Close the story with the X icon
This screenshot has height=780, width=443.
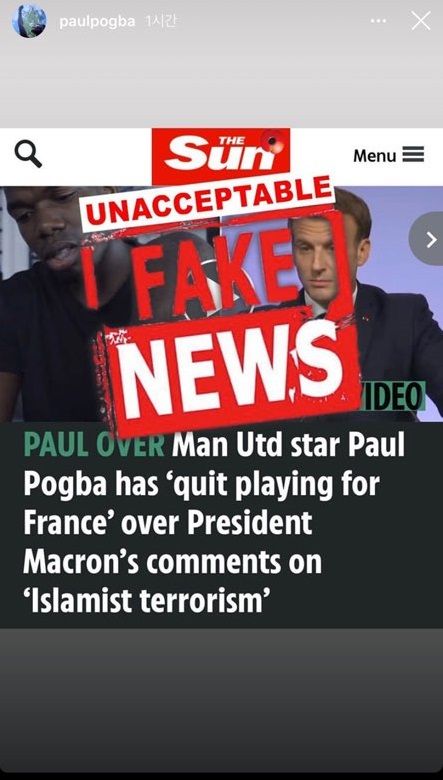421,21
